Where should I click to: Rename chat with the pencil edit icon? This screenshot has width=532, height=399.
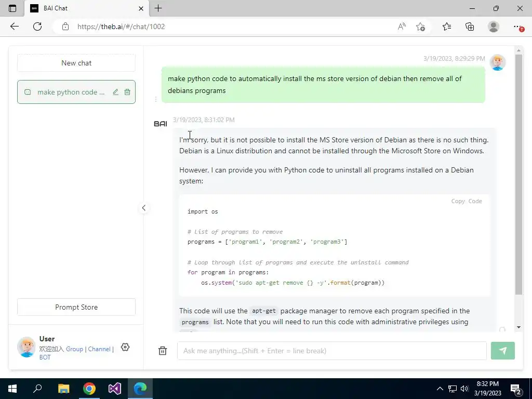116,92
